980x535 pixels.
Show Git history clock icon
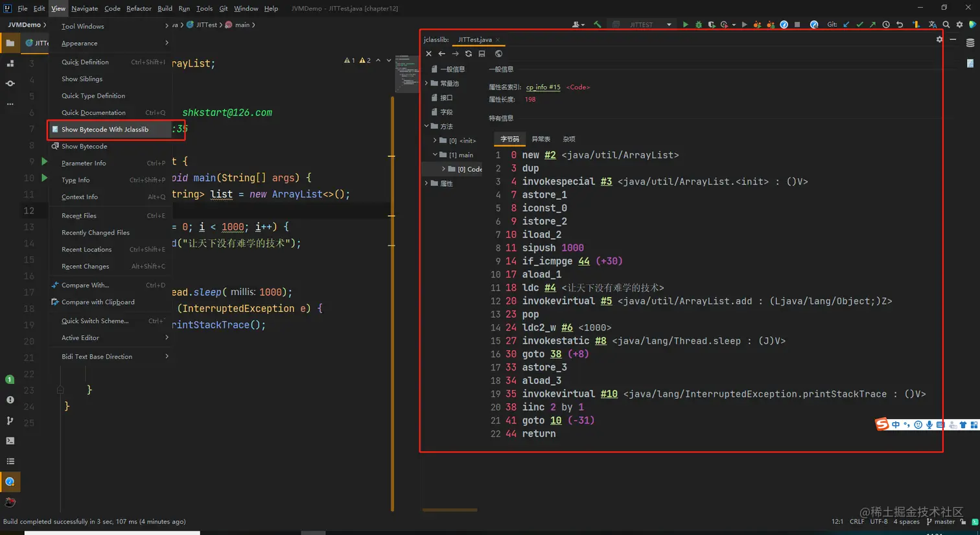point(886,25)
